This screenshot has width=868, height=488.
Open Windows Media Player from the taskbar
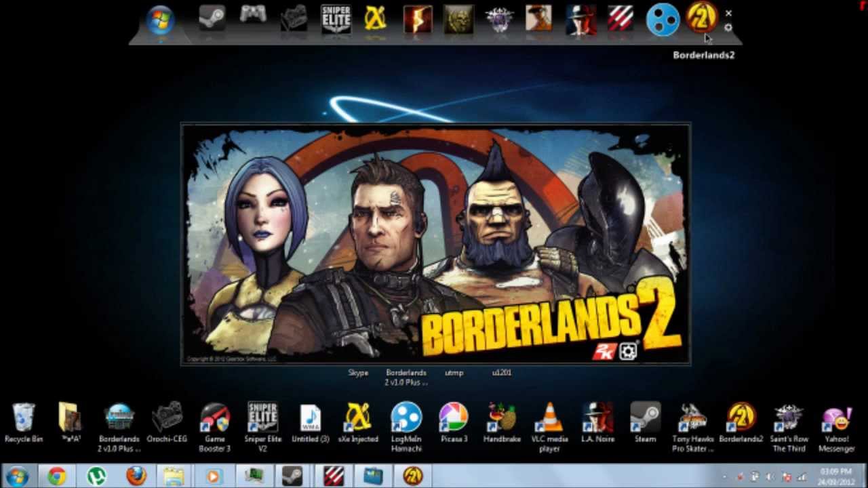point(214,476)
